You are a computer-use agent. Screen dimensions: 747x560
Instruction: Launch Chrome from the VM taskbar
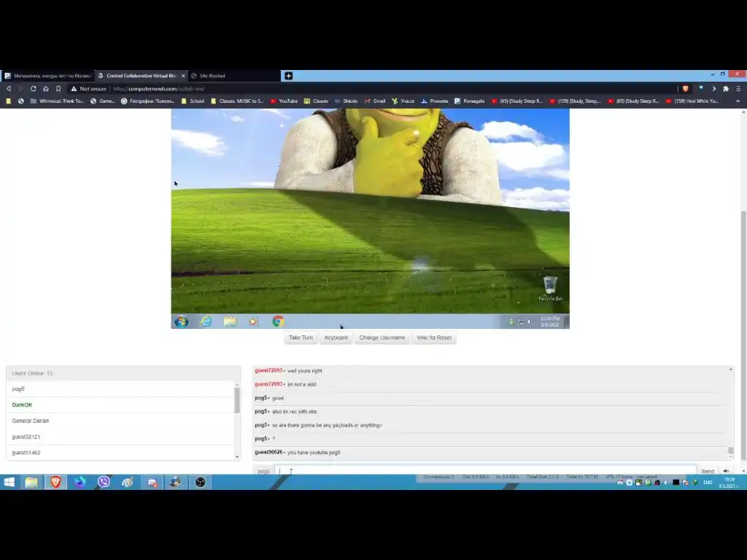(278, 322)
